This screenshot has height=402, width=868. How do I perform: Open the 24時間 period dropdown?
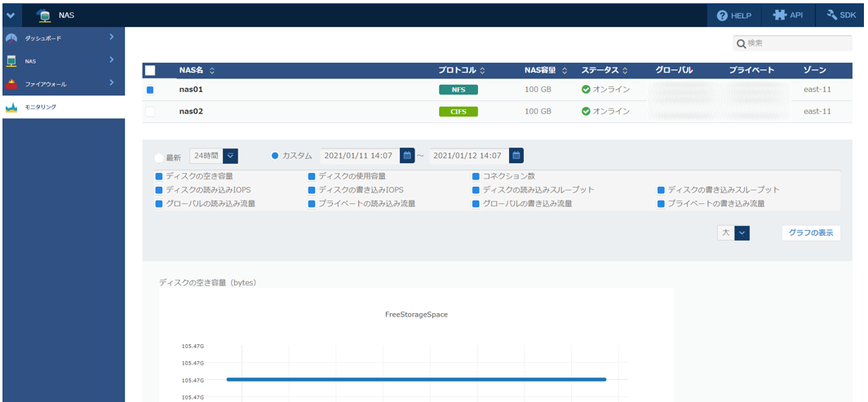(x=230, y=156)
